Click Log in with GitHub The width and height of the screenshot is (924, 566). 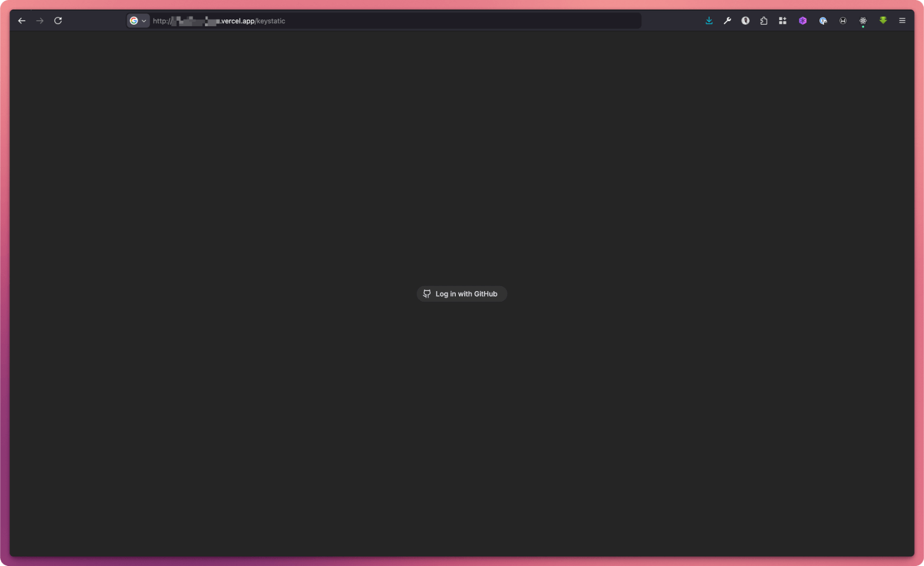point(461,293)
